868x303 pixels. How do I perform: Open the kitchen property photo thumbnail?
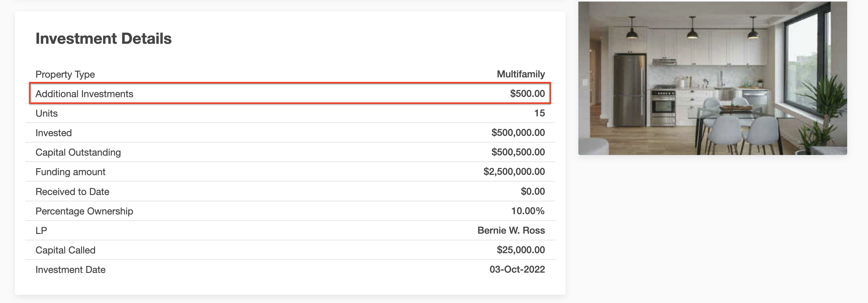(712, 78)
